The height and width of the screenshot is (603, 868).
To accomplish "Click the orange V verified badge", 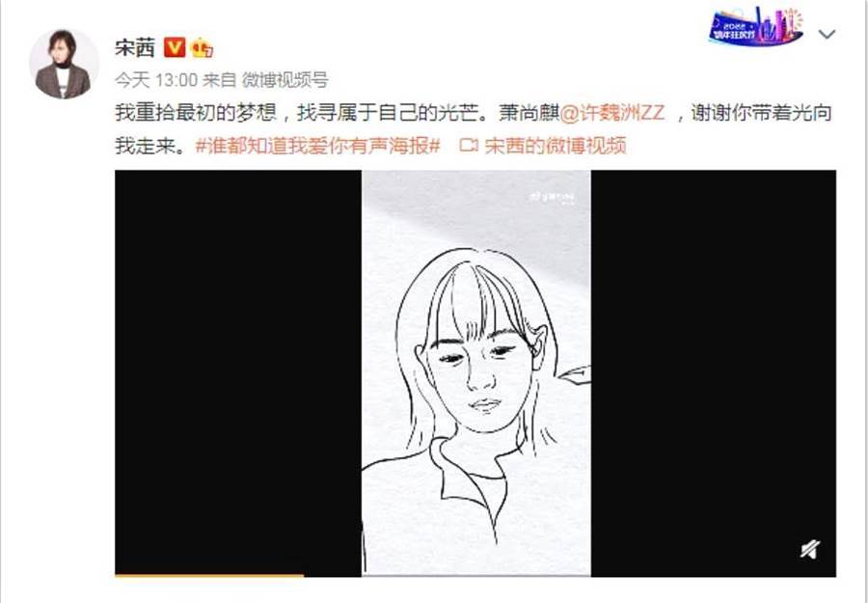I will tap(175, 47).
